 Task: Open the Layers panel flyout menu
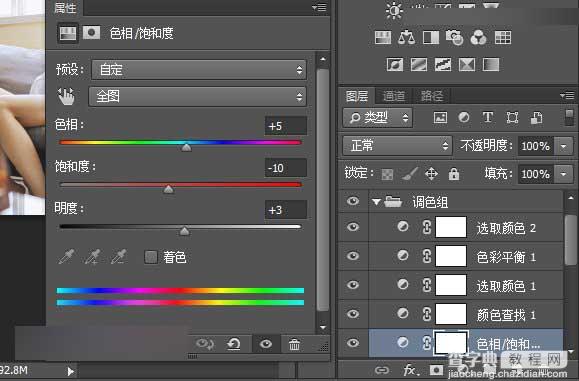tap(567, 96)
